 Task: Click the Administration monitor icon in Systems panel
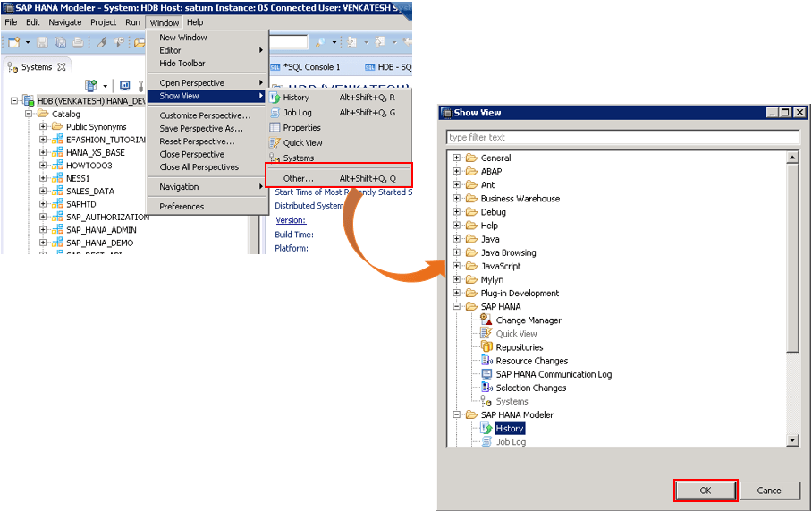pyautogui.click(x=125, y=85)
